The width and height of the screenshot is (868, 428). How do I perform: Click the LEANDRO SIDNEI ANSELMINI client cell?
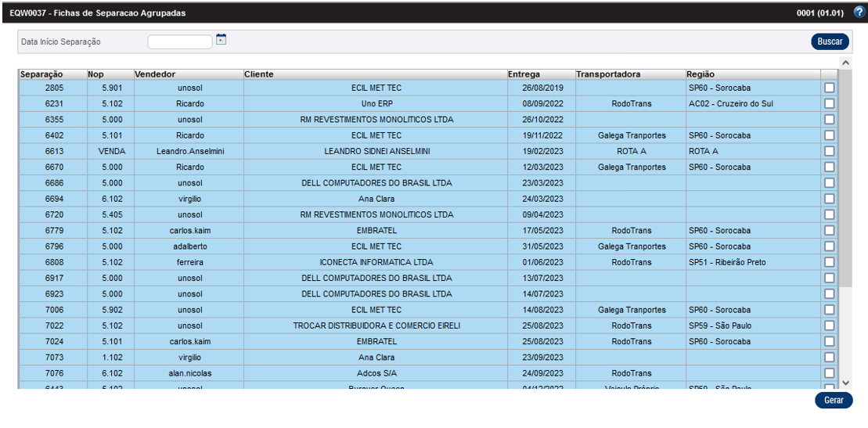pos(376,151)
